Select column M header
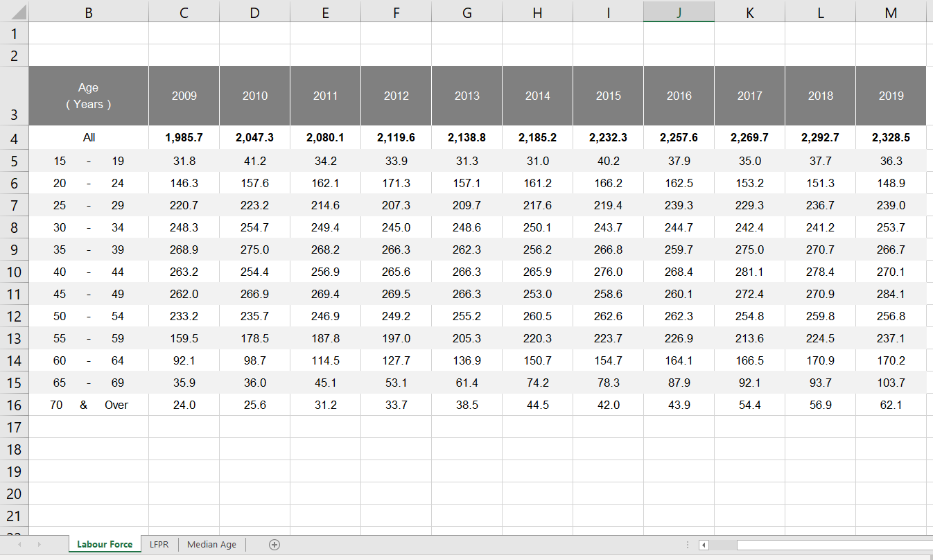 coord(891,12)
